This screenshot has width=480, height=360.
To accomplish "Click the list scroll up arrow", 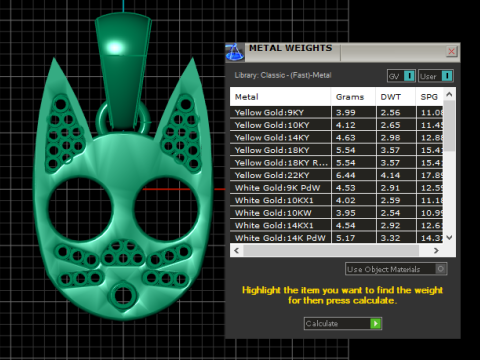I will 449,94.
